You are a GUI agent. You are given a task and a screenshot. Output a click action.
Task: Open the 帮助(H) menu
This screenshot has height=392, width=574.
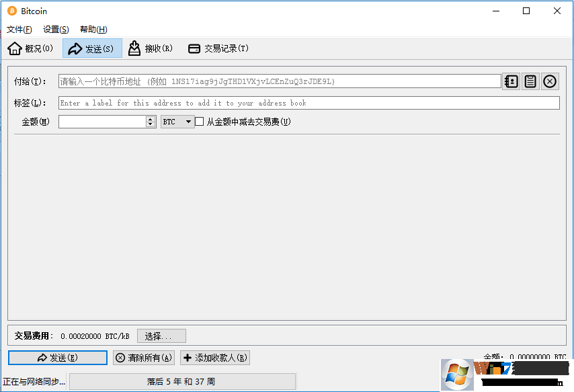click(x=93, y=30)
